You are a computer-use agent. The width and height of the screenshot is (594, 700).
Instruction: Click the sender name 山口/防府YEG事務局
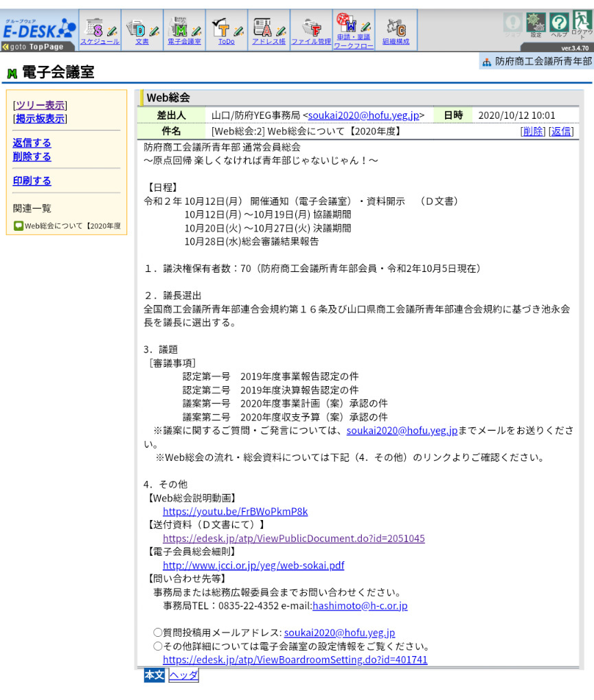point(255,115)
